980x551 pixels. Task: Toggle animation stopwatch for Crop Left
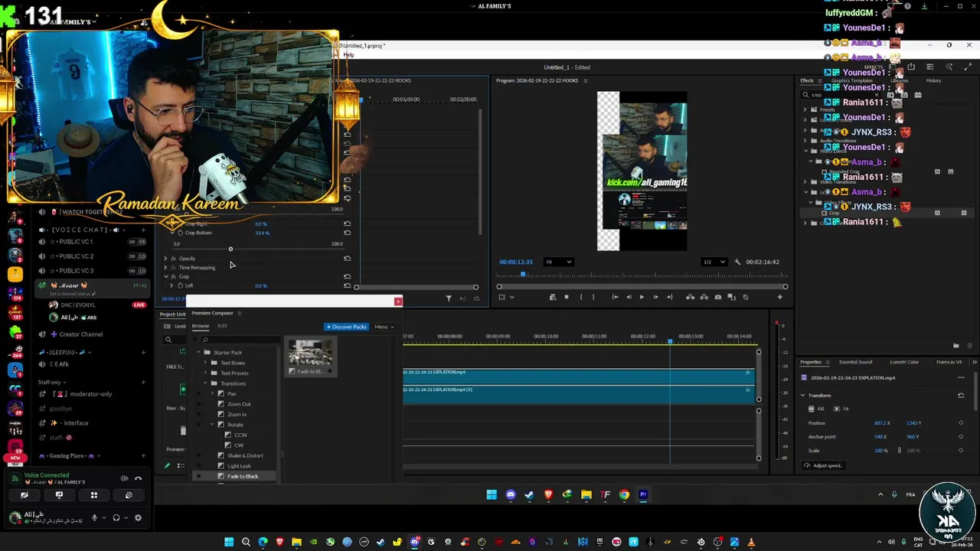180,285
